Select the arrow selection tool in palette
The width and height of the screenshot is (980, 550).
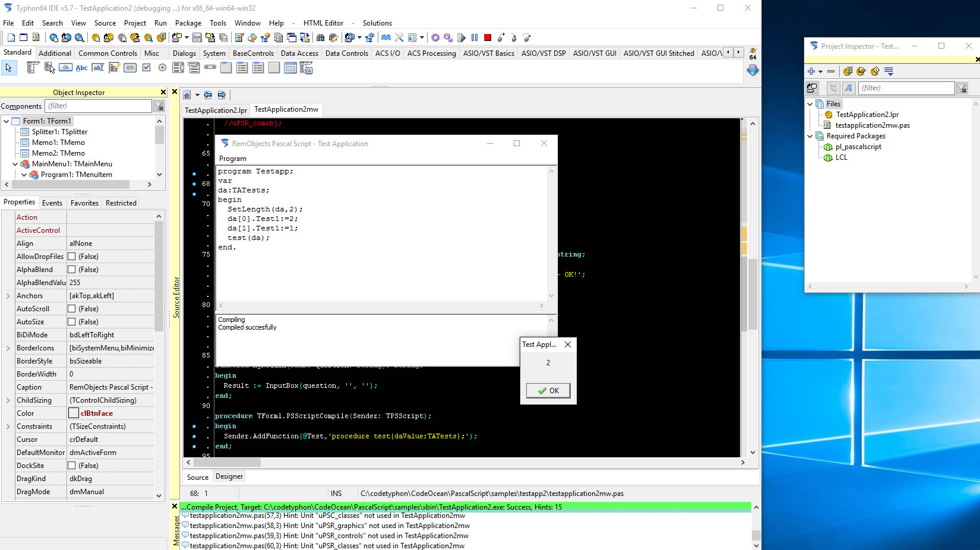[x=8, y=68]
